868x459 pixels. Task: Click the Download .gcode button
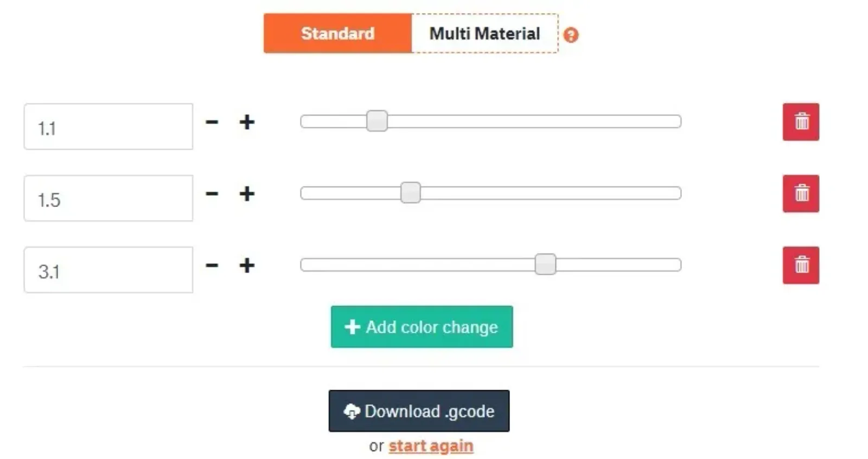pos(419,411)
